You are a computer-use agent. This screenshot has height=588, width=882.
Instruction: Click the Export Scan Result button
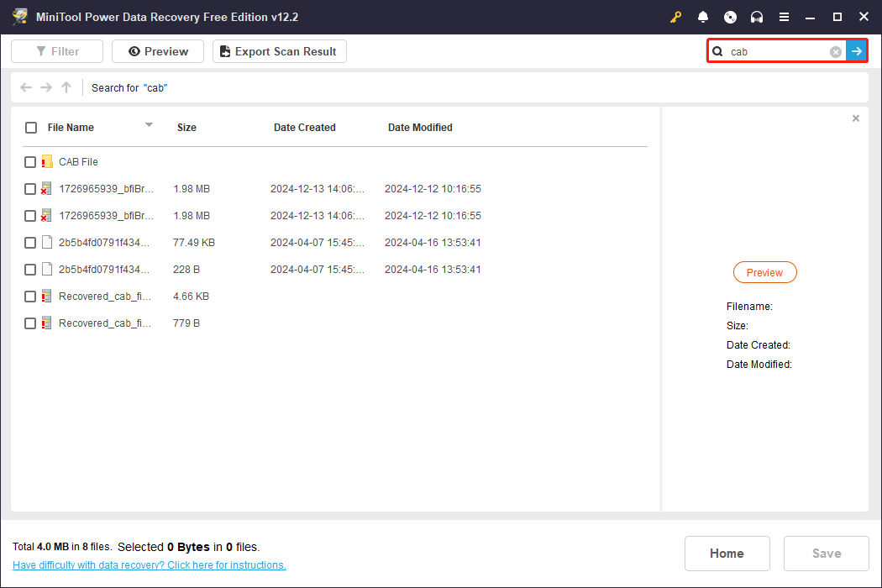279,51
